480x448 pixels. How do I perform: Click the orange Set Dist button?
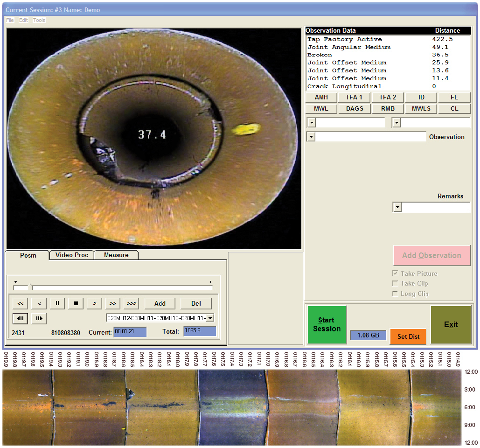pyautogui.click(x=408, y=336)
